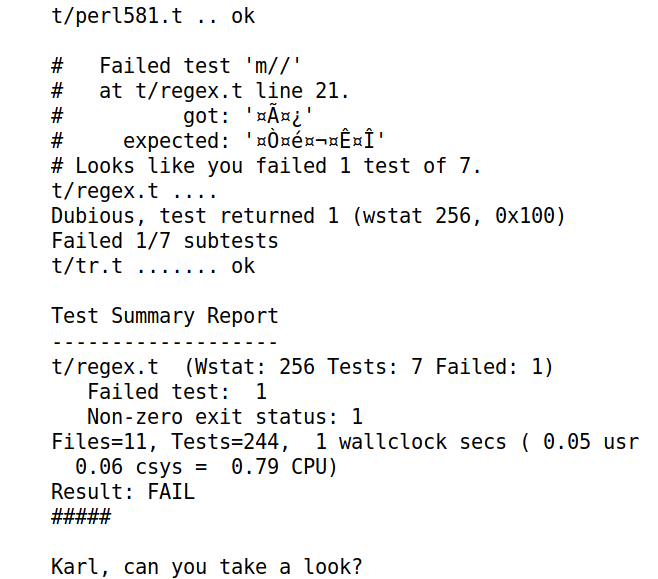Click 'Failed 1/7 subtests' text
Image resolution: width=658 pixels, height=579 pixels.
click(164, 241)
